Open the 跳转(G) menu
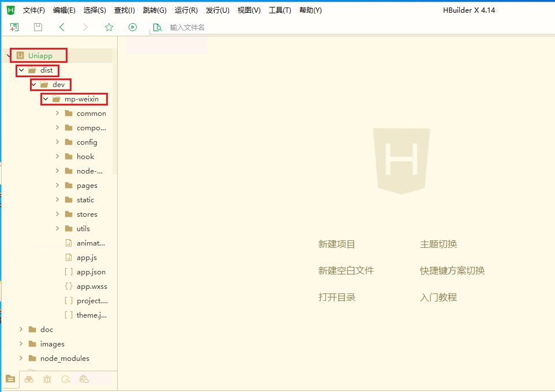The width and height of the screenshot is (555, 392). [155, 10]
